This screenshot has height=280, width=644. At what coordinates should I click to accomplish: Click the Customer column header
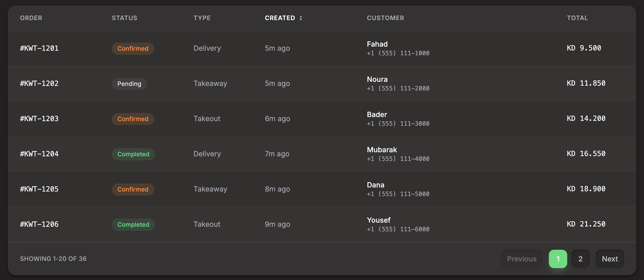coord(385,18)
